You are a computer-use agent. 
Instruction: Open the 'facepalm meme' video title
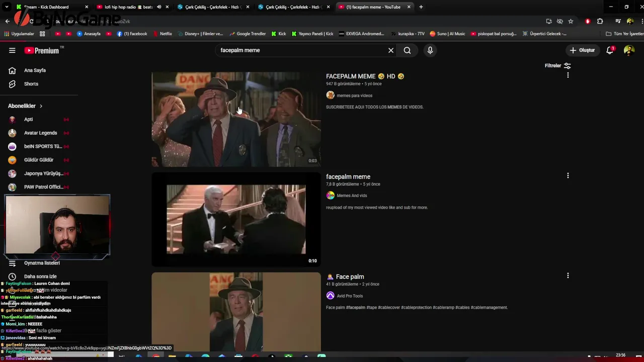pos(348,176)
